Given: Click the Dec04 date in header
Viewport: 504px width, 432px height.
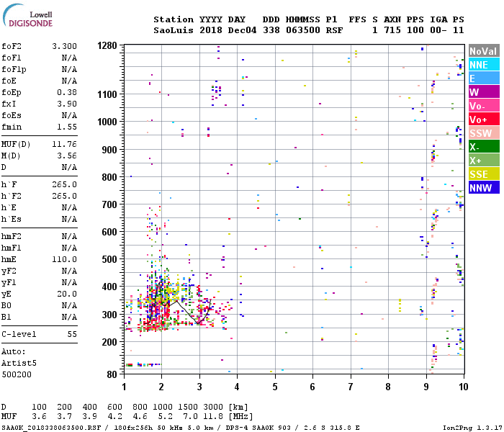Looking at the screenshot, I should (243, 30).
